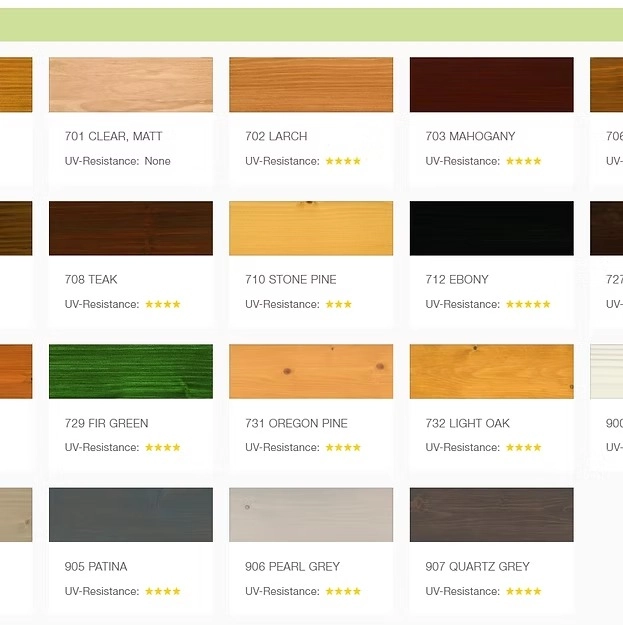Image resolution: width=623 pixels, height=625 pixels.
Task: Select the 708 Teak wood swatch
Action: [x=130, y=228]
